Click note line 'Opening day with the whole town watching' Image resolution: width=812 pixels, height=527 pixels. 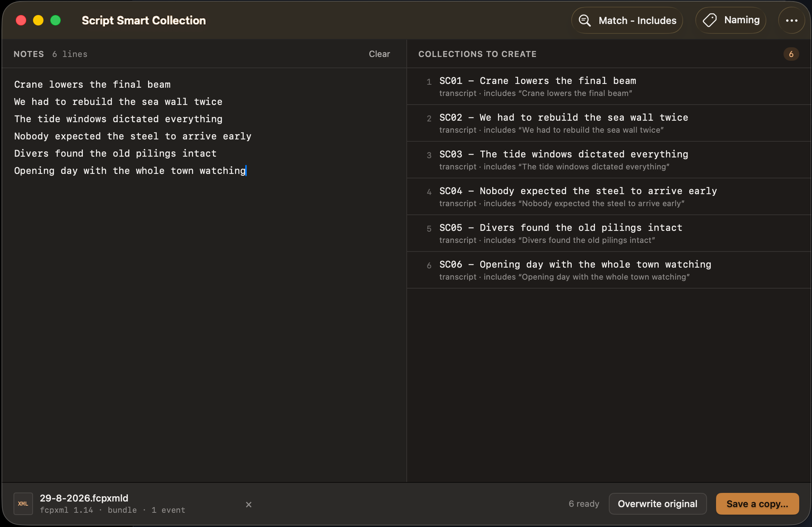pos(130,171)
